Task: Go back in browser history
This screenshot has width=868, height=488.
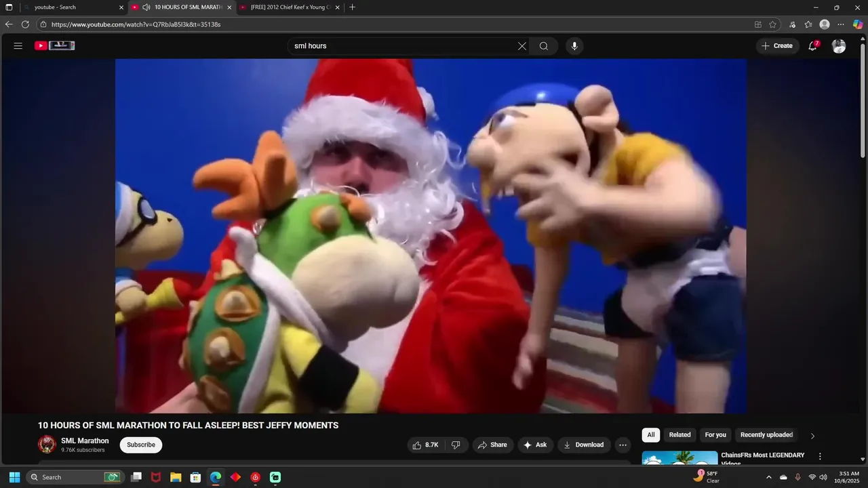Action: [x=9, y=24]
